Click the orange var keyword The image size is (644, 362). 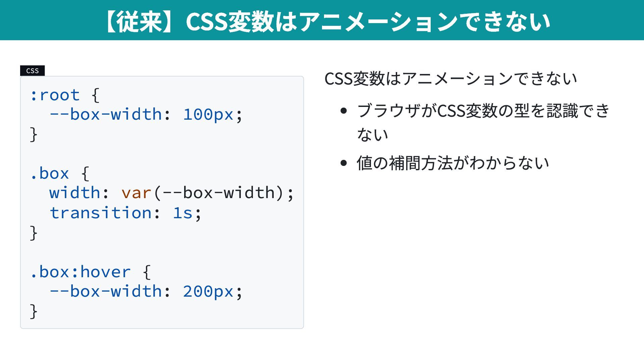point(136,193)
